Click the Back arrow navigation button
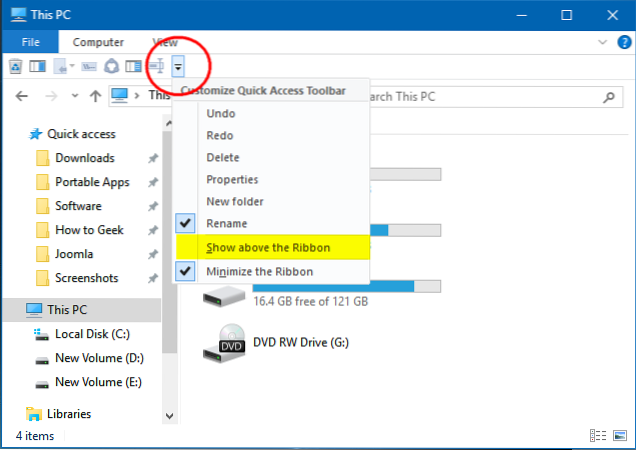The width and height of the screenshot is (636, 450). pyautogui.click(x=23, y=97)
